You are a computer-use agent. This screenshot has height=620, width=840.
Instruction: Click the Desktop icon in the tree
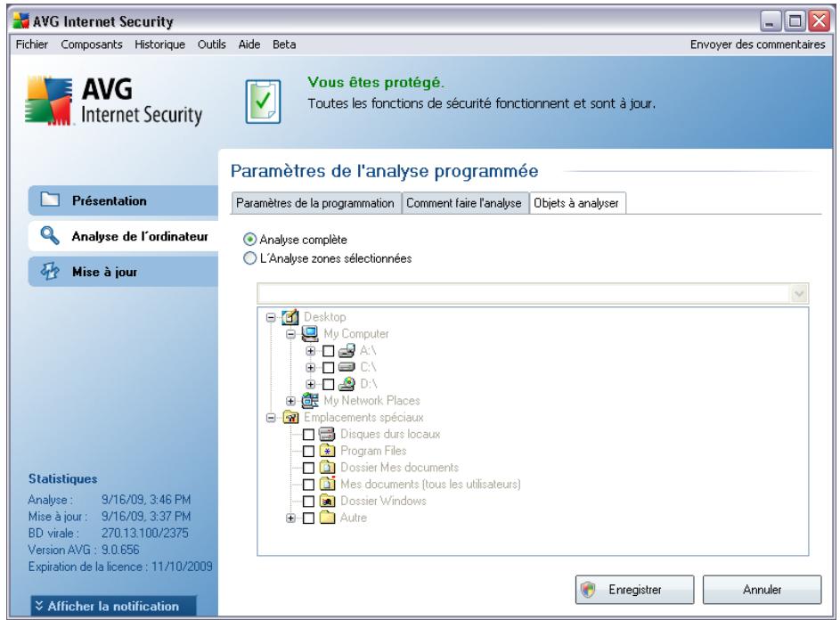pos(290,317)
